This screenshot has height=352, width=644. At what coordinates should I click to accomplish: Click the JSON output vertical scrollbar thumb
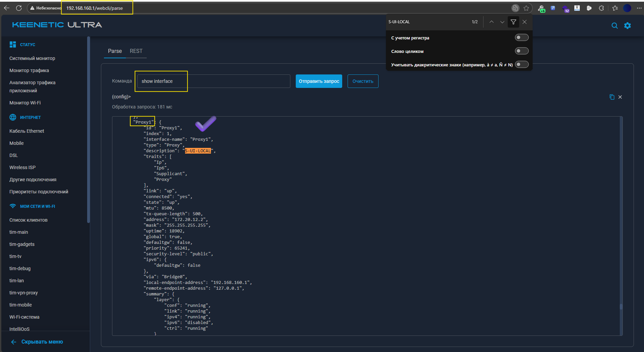621,307
